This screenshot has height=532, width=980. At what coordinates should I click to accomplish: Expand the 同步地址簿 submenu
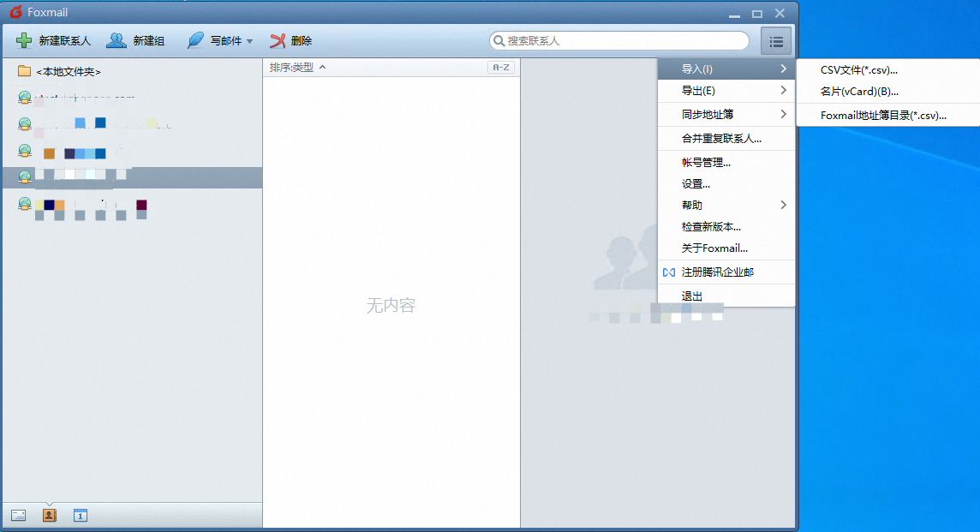pyautogui.click(x=726, y=115)
